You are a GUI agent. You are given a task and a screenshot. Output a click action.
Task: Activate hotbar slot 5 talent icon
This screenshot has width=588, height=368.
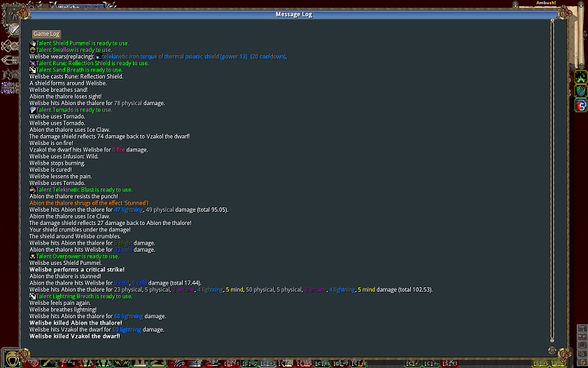pyautogui.click(x=85, y=363)
